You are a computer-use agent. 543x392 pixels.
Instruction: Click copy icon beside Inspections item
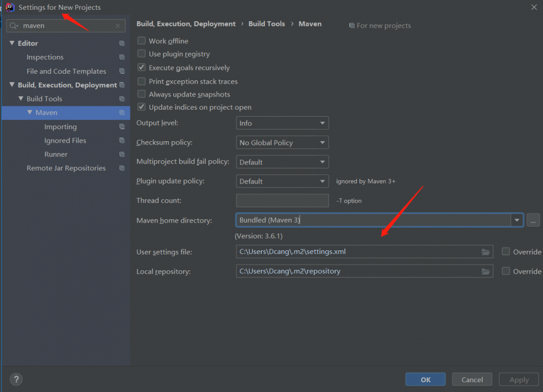pos(122,57)
